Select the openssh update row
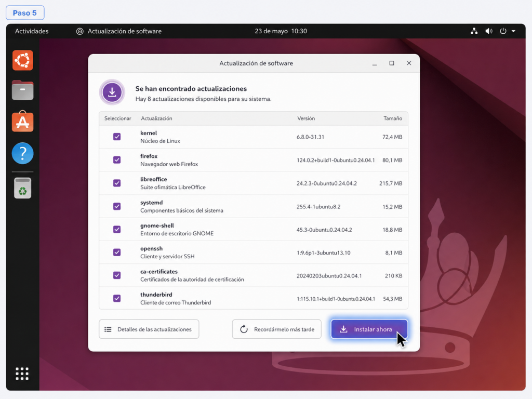This screenshot has height=399, width=532. [x=254, y=252]
